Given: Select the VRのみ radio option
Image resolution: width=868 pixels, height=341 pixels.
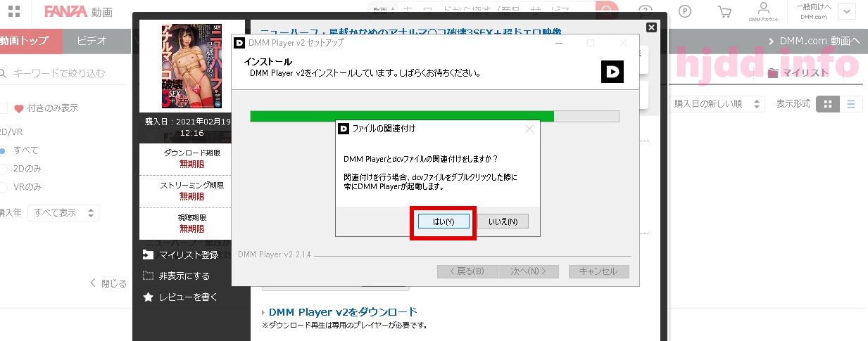Looking at the screenshot, I should [x=3, y=187].
